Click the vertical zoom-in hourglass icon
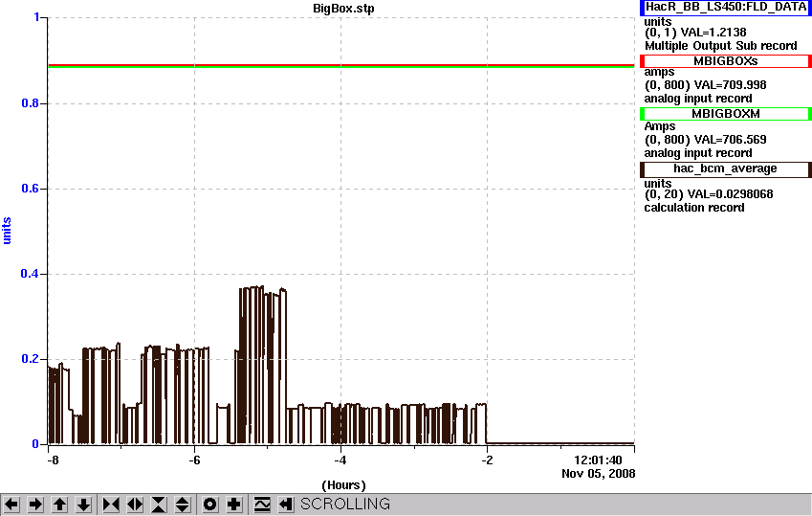Screen dimensions: 812x516 [x=159, y=505]
